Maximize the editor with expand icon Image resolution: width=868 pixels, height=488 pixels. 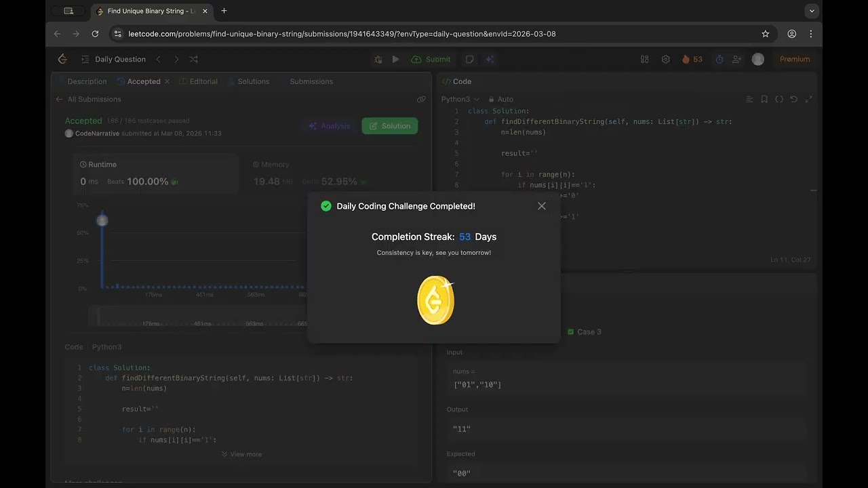tap(808, 99)
